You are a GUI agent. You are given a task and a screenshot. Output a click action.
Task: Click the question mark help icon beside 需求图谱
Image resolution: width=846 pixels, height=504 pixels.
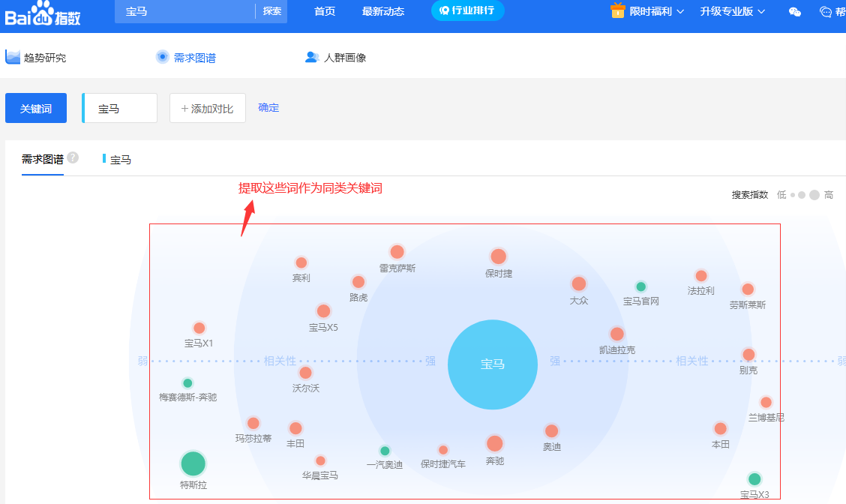click(x=73, y=157)
